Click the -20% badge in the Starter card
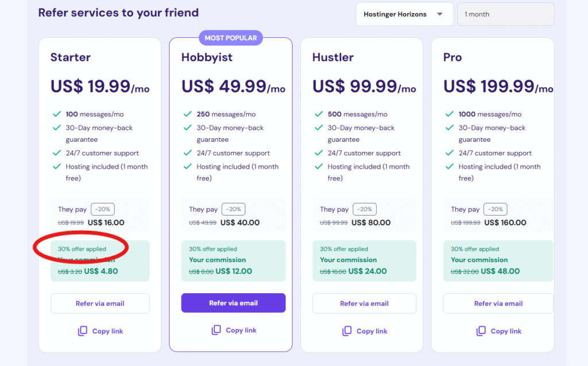The height and width of the screenshot is (366, 588). pyautogui.click(x=103, y=209)
